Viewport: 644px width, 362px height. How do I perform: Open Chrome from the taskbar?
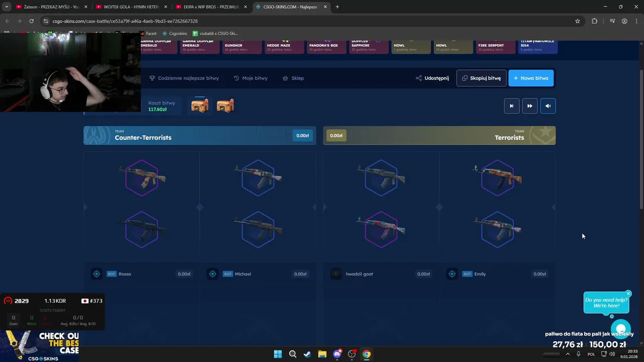click(x=367, y=354)
